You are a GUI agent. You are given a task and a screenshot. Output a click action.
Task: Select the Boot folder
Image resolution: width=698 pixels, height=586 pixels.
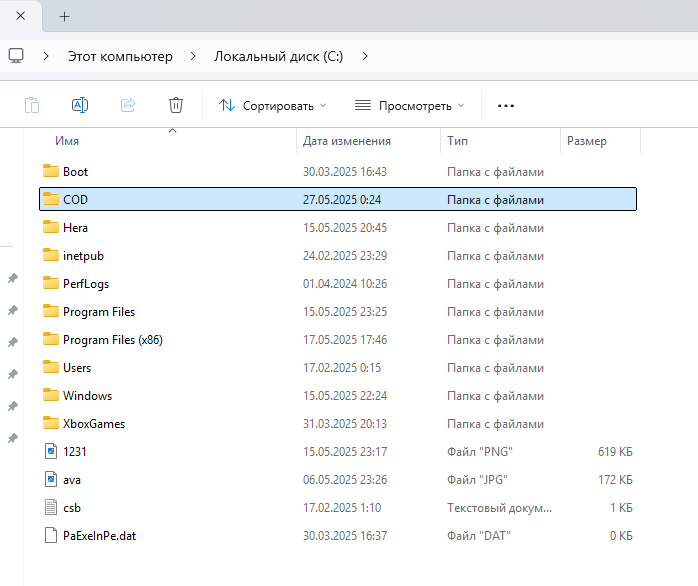[x=338, y=171]
